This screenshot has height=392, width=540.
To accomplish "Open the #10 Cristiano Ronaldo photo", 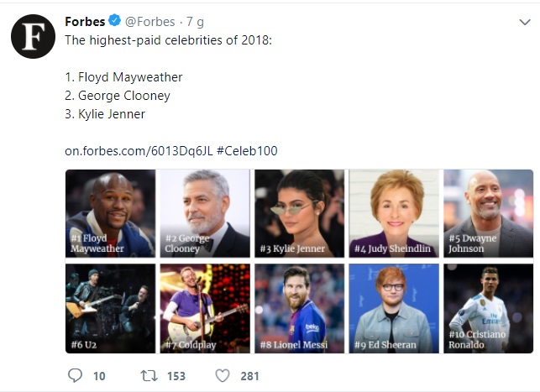I will [488, 308].
